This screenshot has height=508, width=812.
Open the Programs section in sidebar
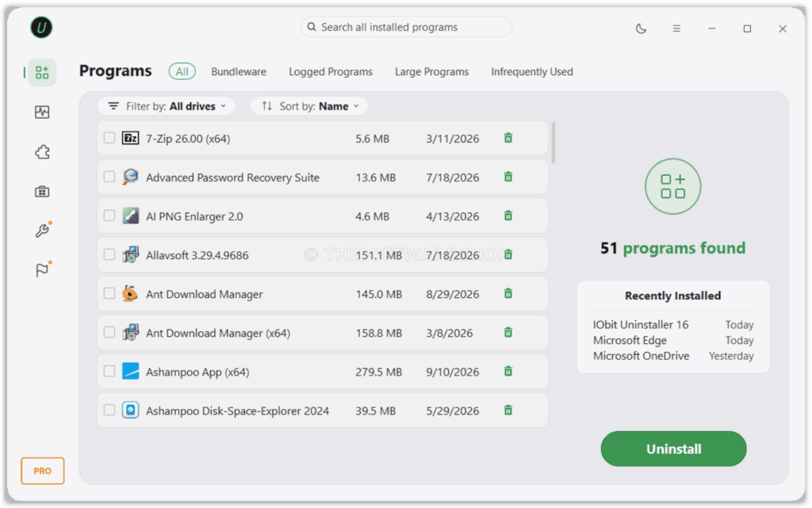click(42, 72)
